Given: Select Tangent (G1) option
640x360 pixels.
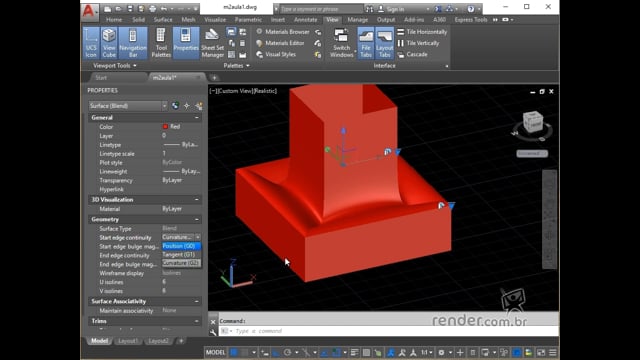Looking at the screenshot, I should pos(181,255).
